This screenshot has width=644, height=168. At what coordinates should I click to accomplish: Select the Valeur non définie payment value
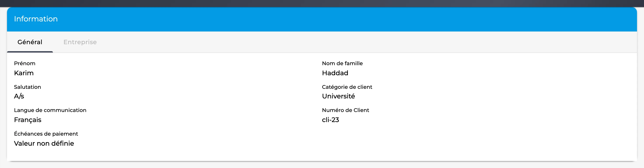point(44,143)
